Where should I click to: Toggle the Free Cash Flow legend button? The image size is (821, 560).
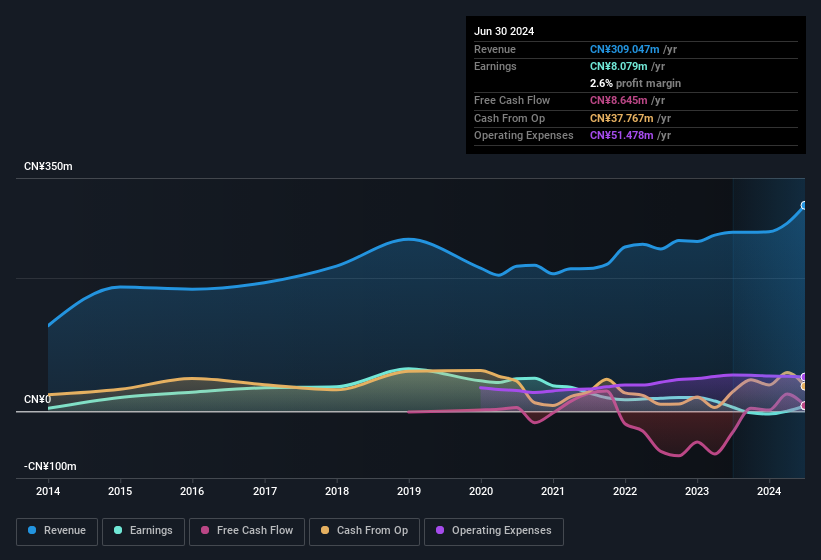(x=247, y=531)
